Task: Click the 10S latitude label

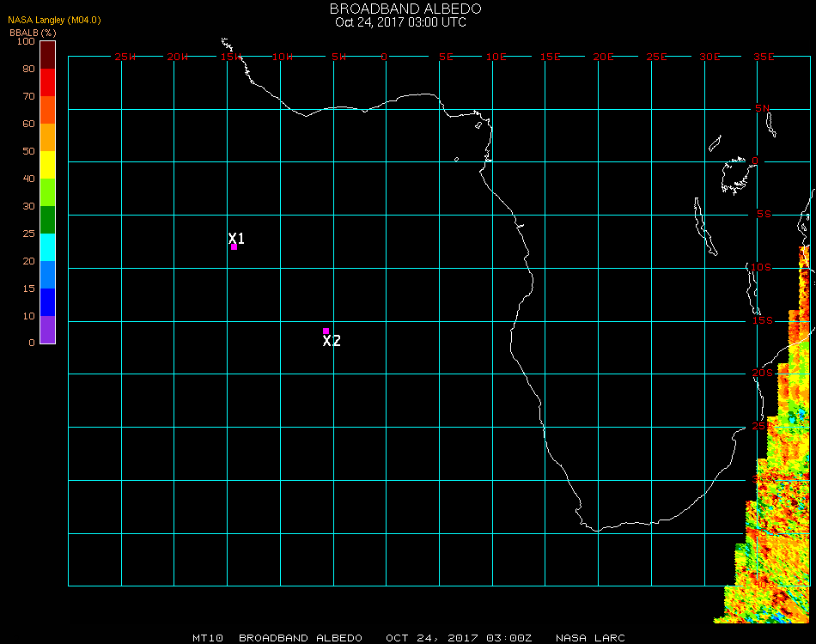Action: click(761, 267)
